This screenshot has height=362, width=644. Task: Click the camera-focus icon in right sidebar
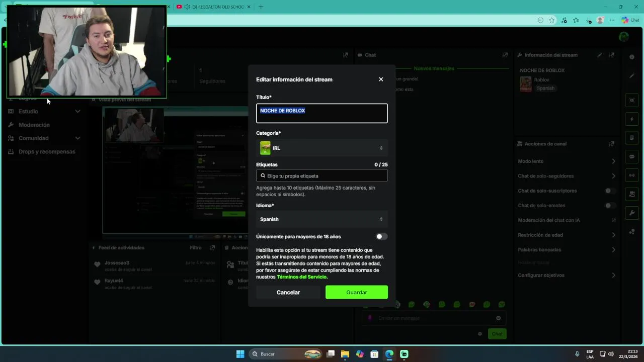click(632, 100)
